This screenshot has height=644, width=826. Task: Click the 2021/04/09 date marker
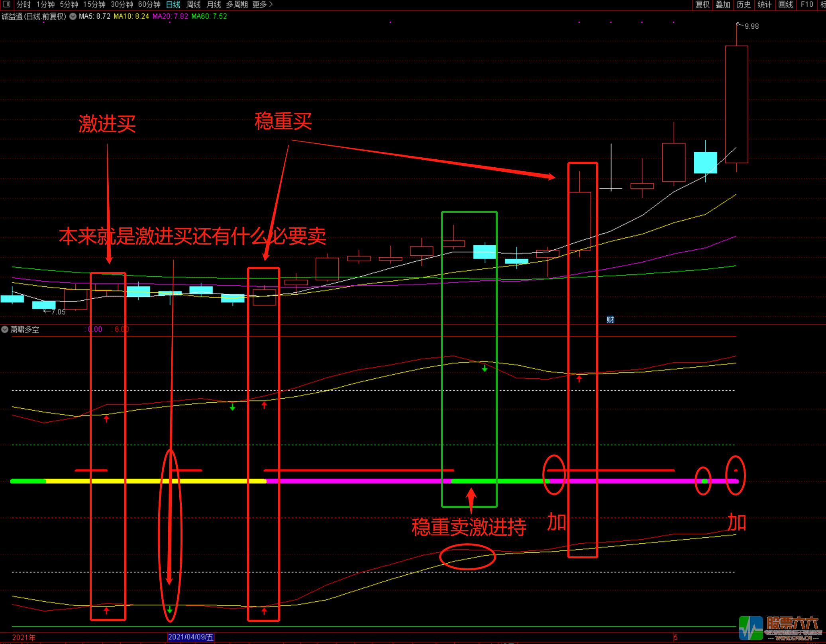[x=190, y=637]
